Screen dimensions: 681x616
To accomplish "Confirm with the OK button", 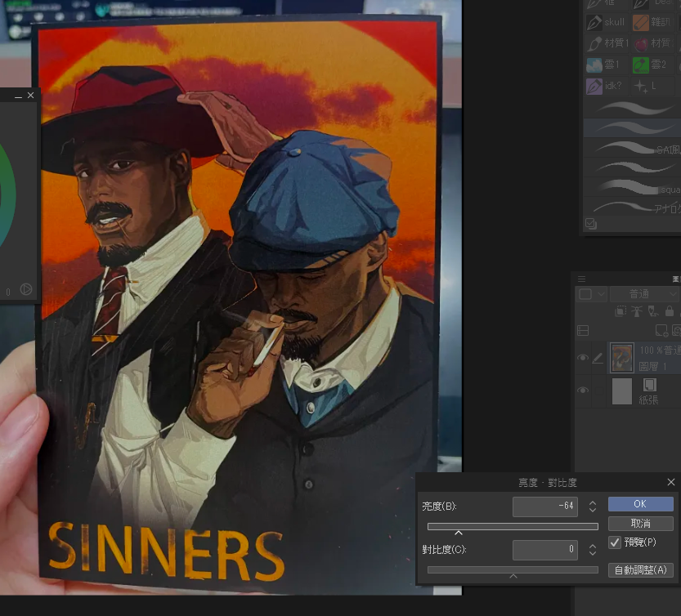I will coord(641,504).
